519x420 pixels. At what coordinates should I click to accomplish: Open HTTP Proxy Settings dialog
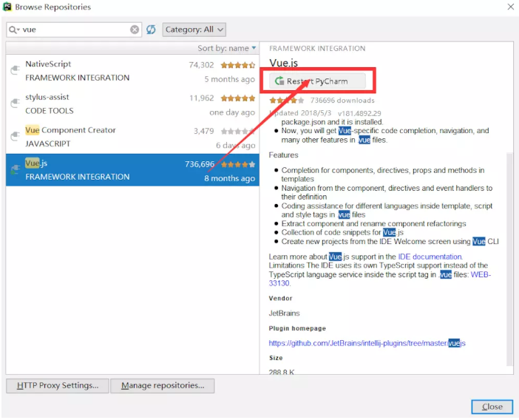[x=58, y=385]
